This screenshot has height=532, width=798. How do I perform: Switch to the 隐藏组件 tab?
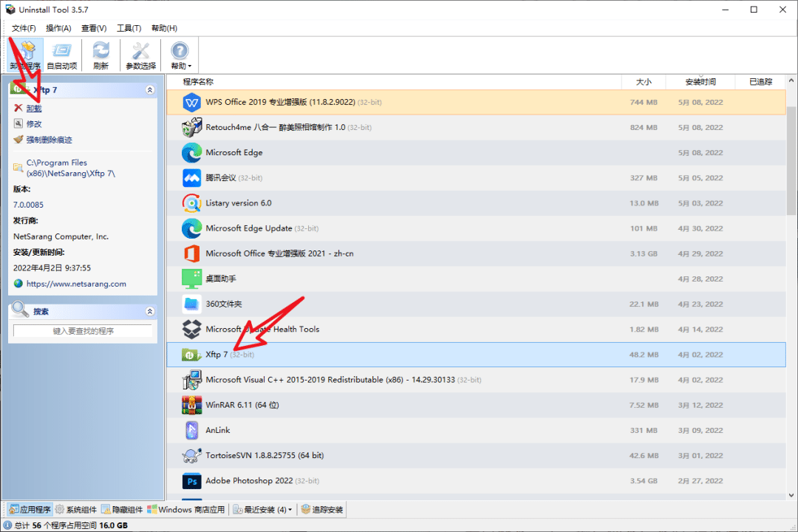[x=122, y=510]
